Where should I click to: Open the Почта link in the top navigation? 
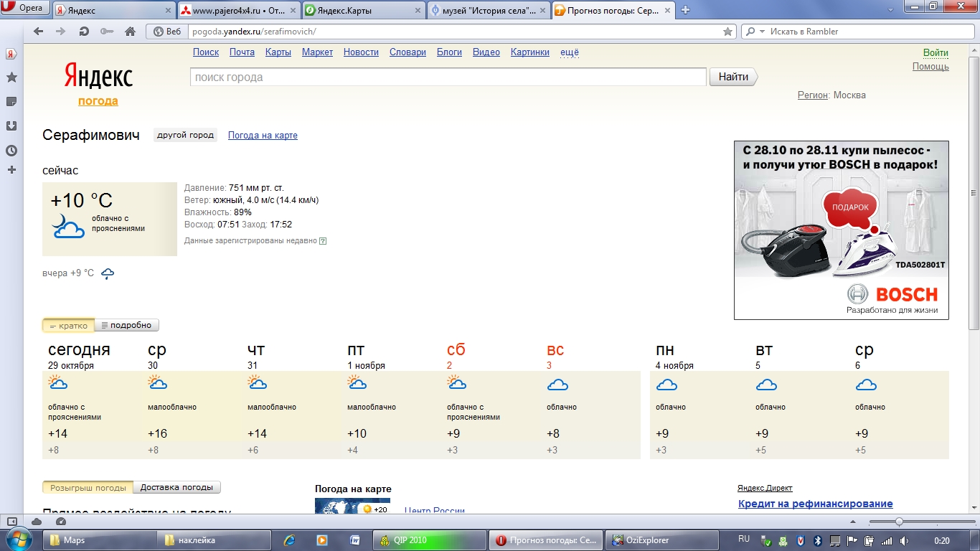click(242, 52)
